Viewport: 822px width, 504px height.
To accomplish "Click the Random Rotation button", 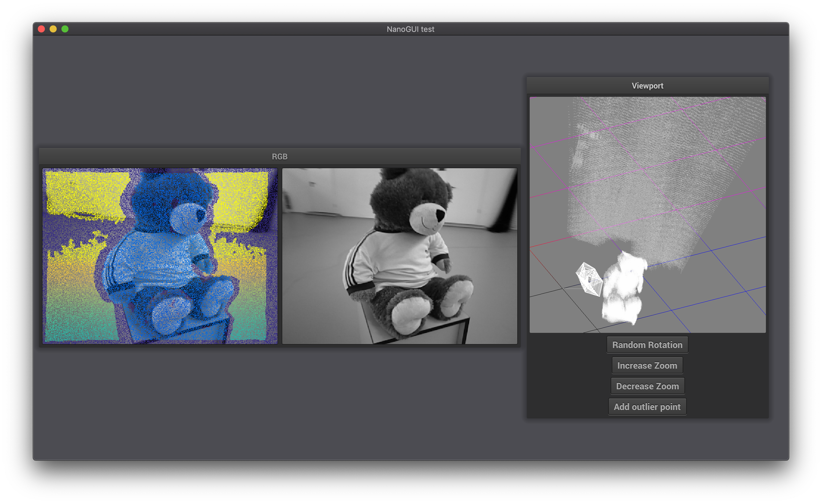I will coord(647,345).
